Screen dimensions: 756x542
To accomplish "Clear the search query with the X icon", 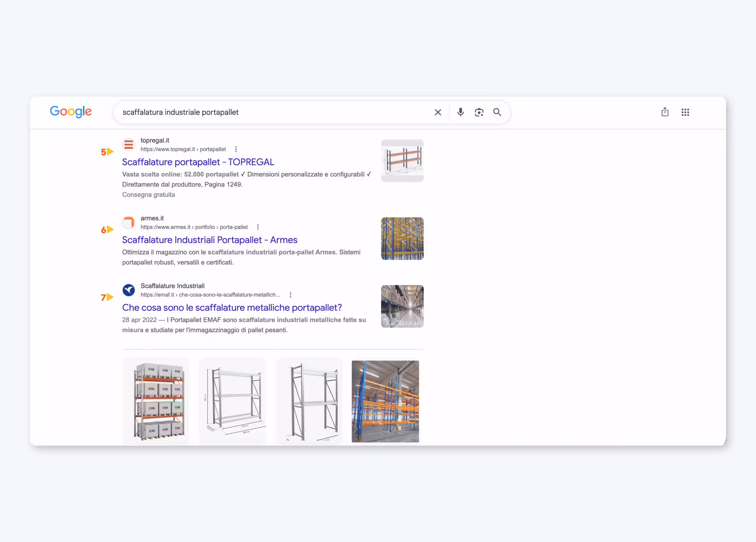I will click(438, 112).
